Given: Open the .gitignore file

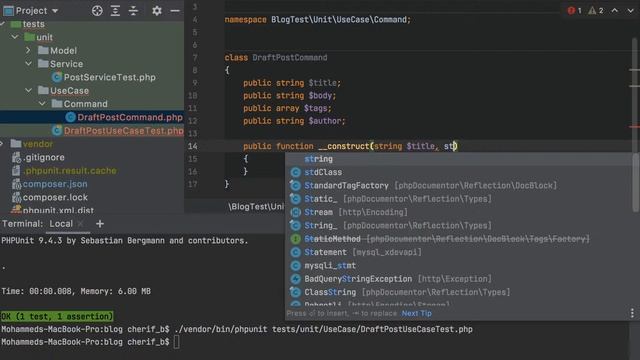Looking at the screenshot, I should [43, 157].
